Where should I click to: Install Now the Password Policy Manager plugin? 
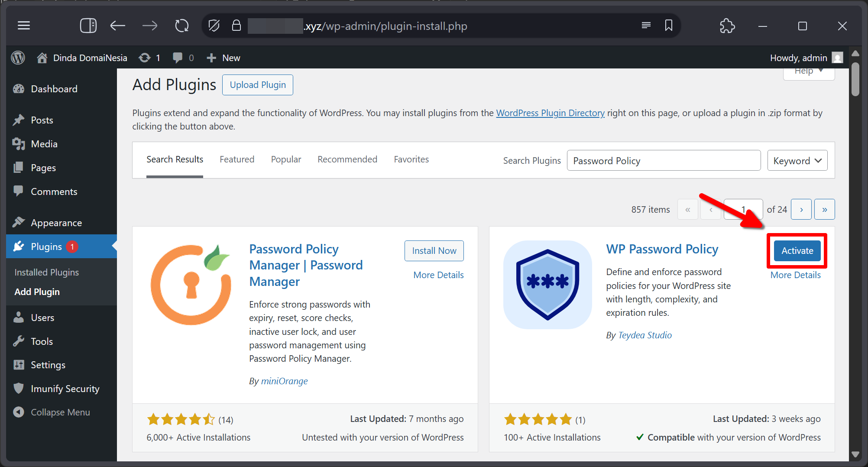coord(434,251)
